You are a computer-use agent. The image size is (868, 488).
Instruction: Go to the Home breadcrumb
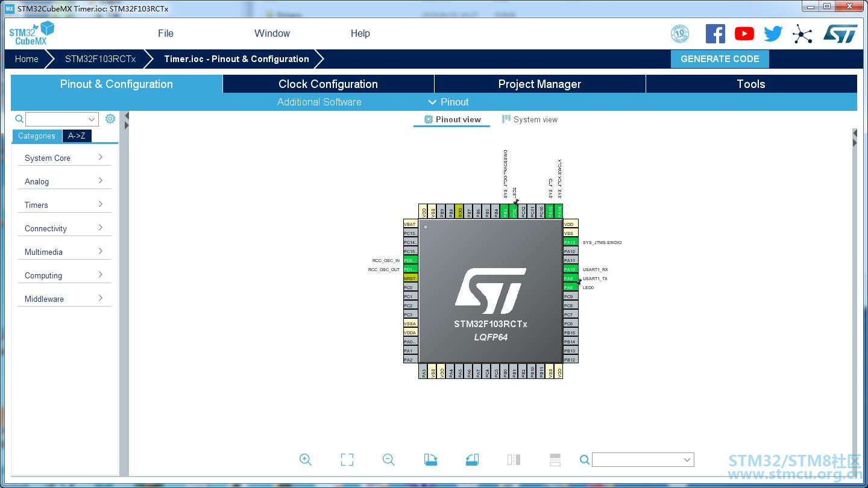(27, 59)
